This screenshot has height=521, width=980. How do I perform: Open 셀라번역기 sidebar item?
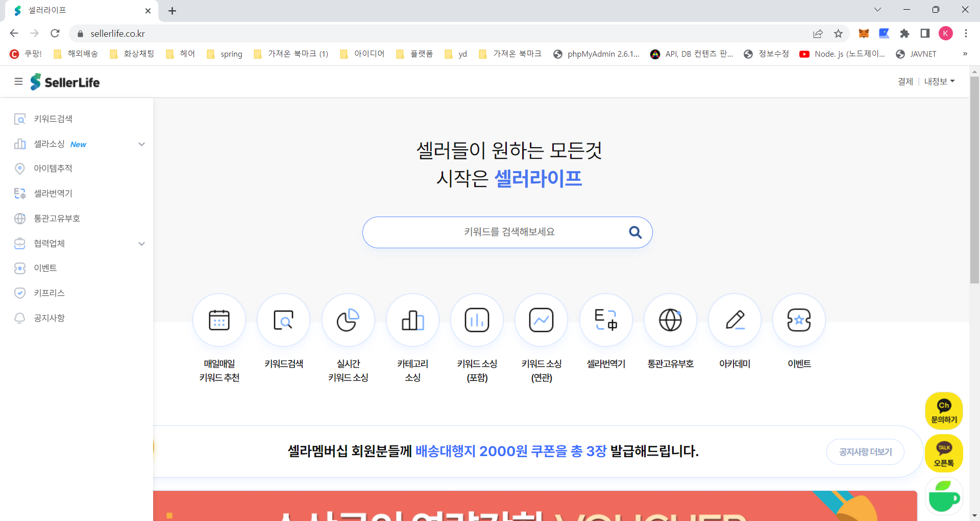(x=53, y=194)
